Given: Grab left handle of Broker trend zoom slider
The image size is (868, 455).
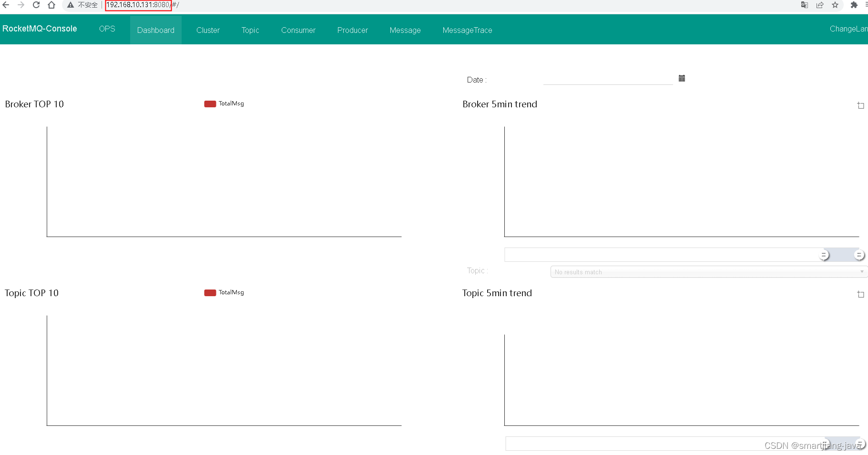Looking at the screenshot, I should [824, 255].
